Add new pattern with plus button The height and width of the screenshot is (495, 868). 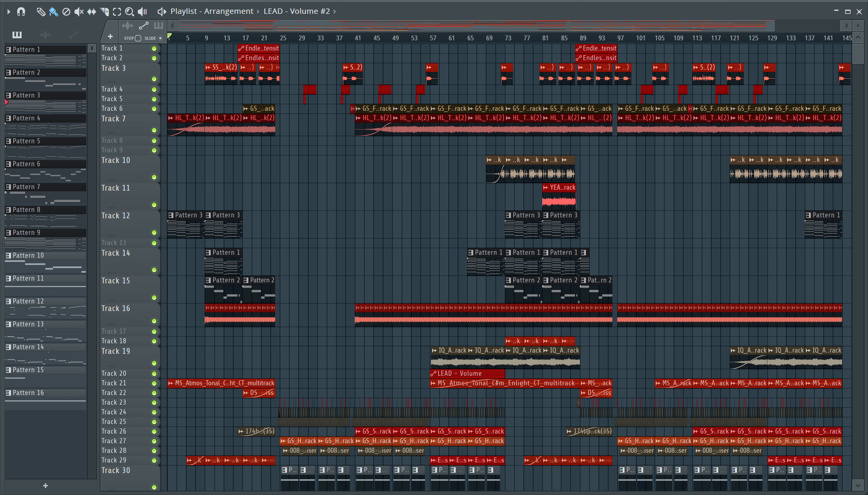tap(45, 486)
